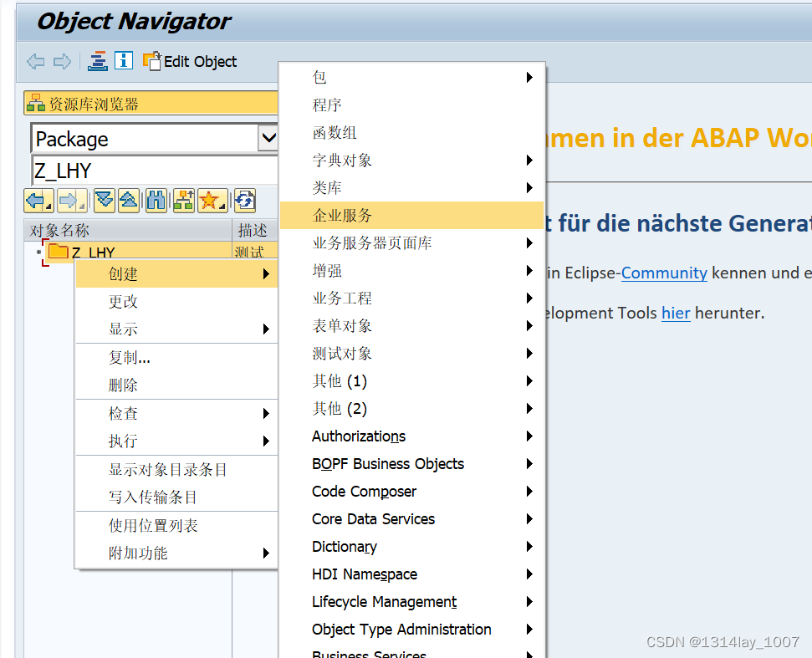Select the highlighted 企业服务 entry

pos(411,216)
